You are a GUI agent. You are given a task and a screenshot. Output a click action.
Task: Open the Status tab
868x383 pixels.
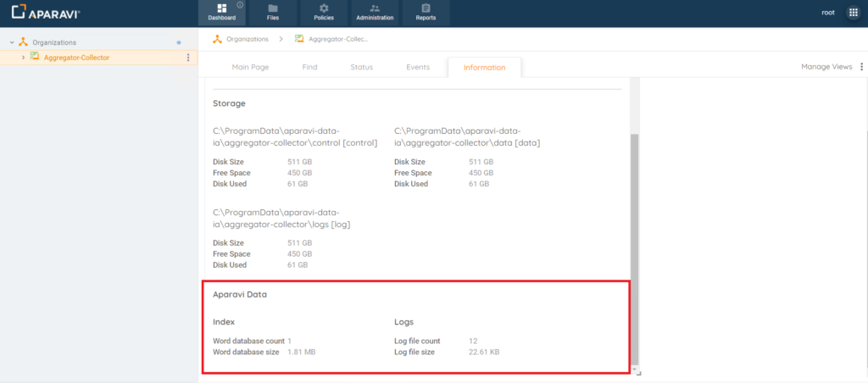pyautogui.click(x=361, y=67)
